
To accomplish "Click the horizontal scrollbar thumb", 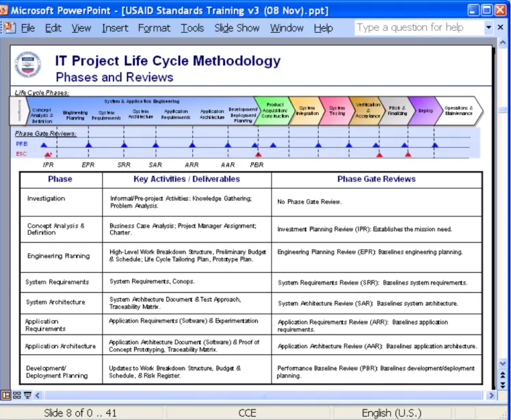I will tap(263, 395).
